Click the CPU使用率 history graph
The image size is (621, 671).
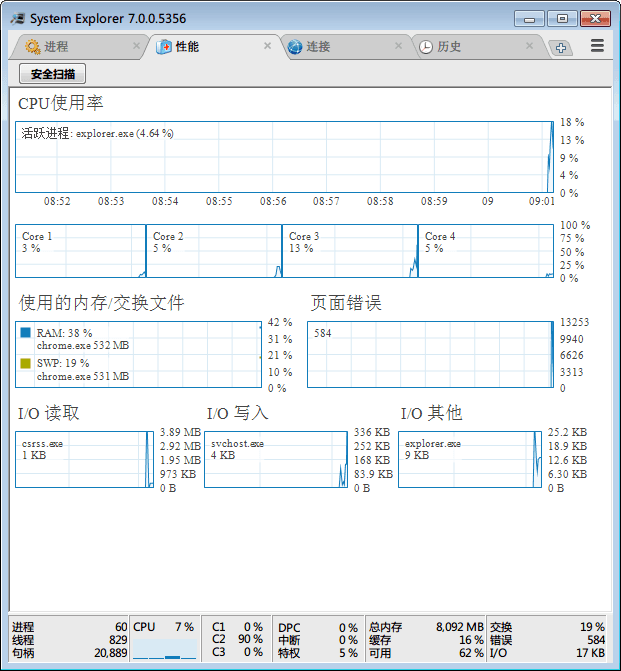pos(284,157)
